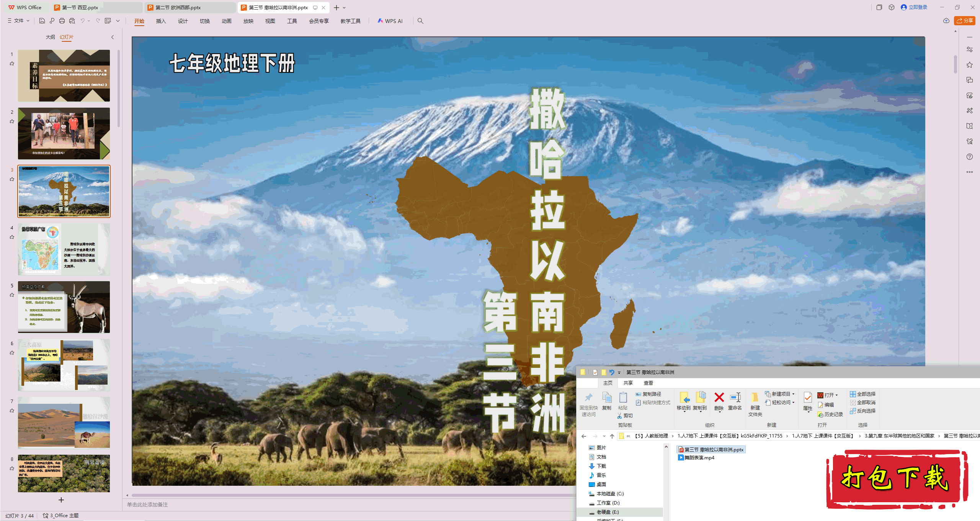This screenshot has height=521, width=980.
Task: Switch to the 插入 ribbon tab
Action: point(161,21)
